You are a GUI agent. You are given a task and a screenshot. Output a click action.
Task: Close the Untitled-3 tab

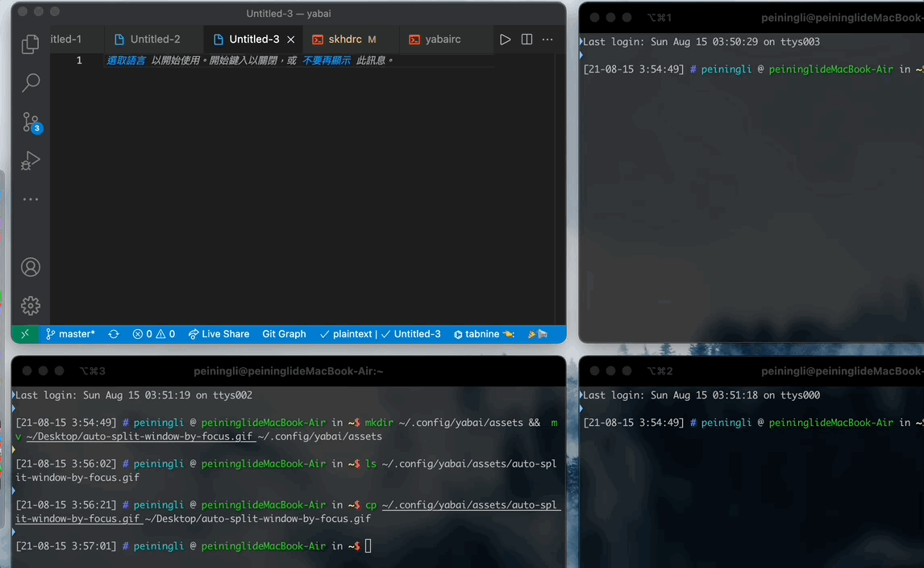tap(291, 40)
